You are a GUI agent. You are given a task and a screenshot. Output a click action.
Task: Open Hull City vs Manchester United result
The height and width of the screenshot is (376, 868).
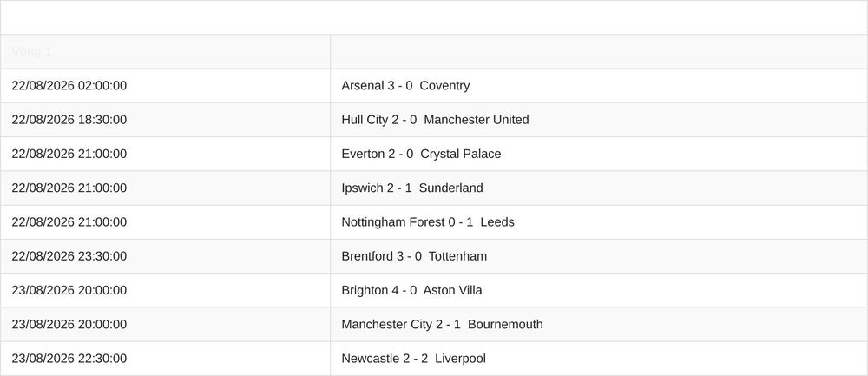[435, 120]
